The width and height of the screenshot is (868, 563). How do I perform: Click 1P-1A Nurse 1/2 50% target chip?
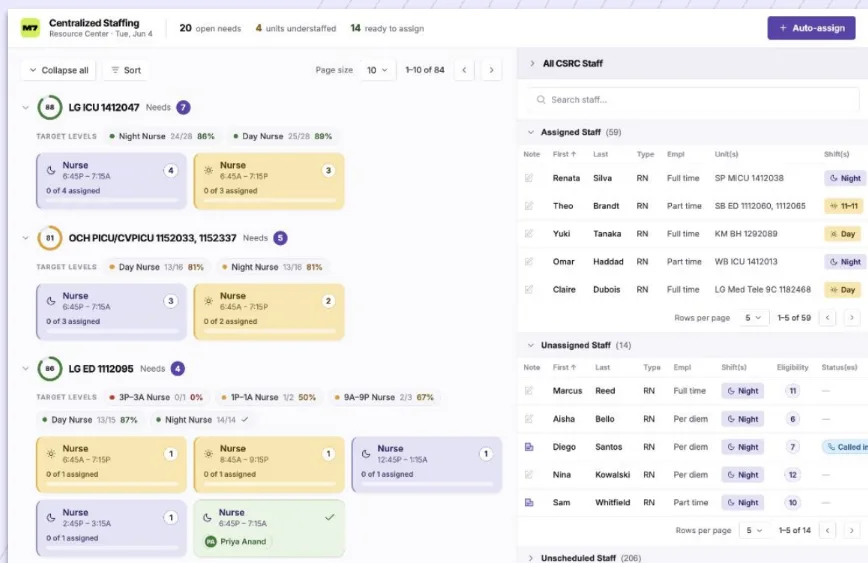pos(268,397)
